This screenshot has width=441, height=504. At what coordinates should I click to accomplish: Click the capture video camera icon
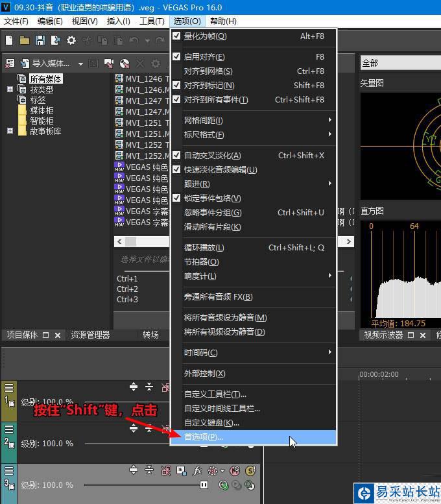pyautogui.click(x=109, y=64)
